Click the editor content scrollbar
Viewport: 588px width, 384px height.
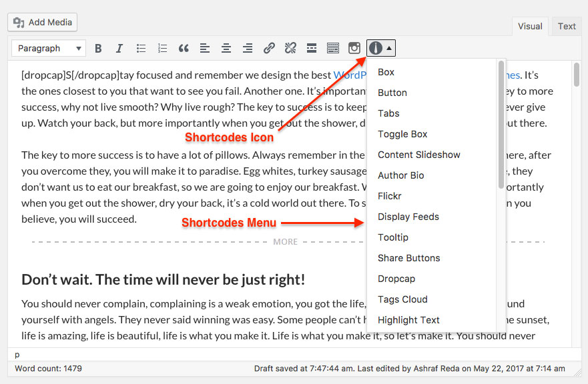coord(577,75)
